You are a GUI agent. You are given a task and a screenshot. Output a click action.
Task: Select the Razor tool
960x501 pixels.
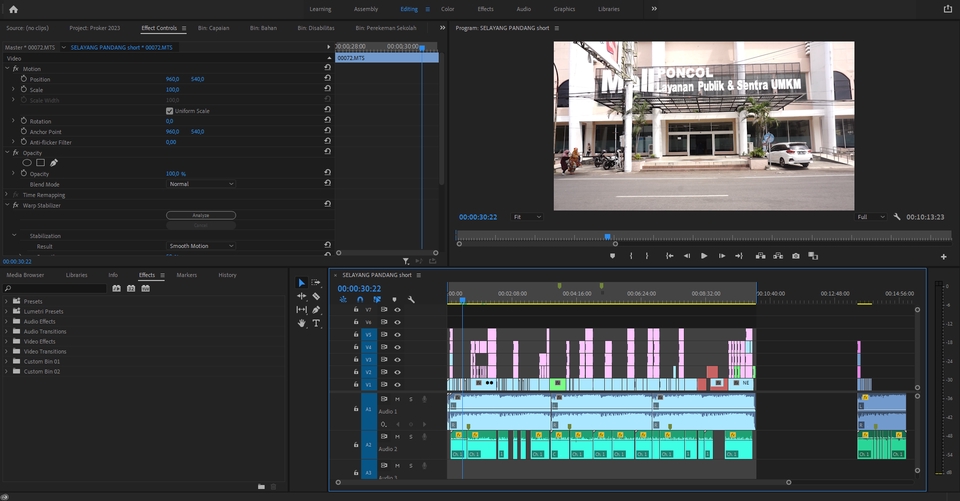point(316,296)
